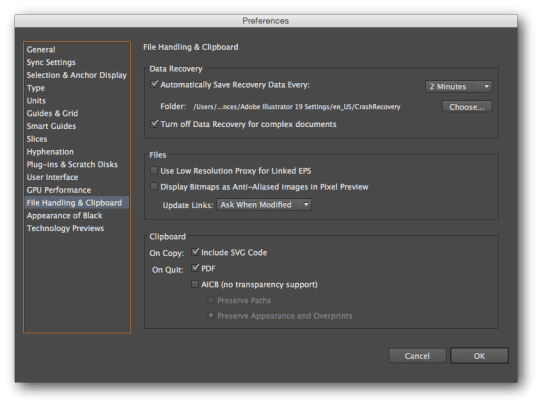This screenshot has height=406, width=541.
Task: Select Preserve Appearance and Overprints radio
Action: pyautogui.click(x=211, y=316)
